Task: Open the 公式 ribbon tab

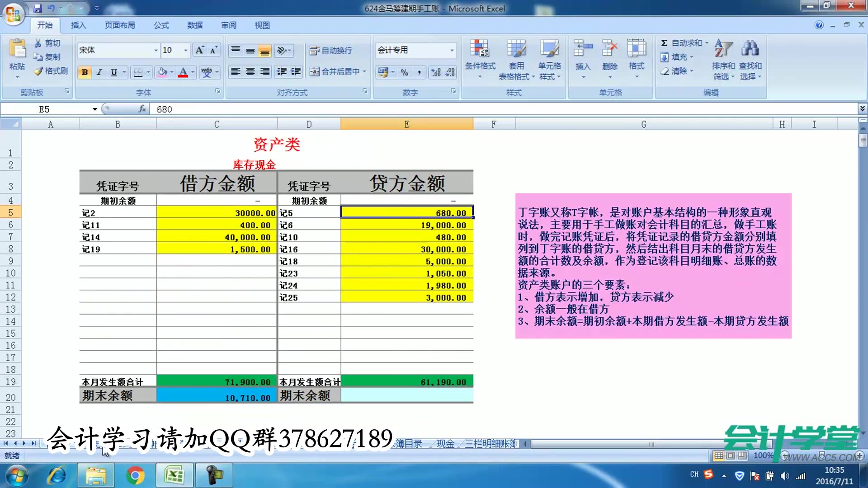Action: pyautogui.click(x=160, y=25)
